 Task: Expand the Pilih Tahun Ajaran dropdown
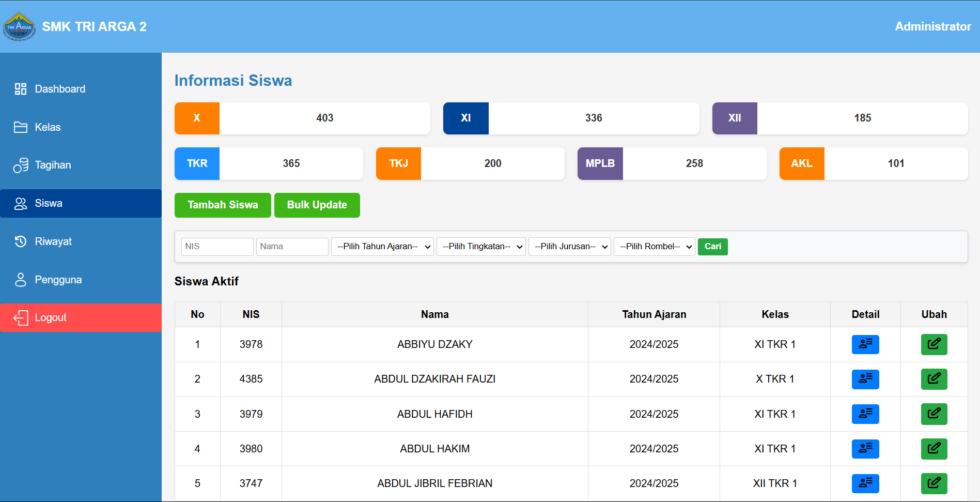[x=382, y=247]
